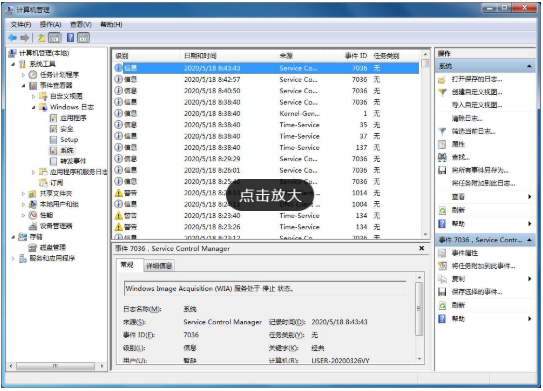543x391 pixels.
Task: Select 任务计划程序 clock icon in tree
Action: tap(33, 74)
